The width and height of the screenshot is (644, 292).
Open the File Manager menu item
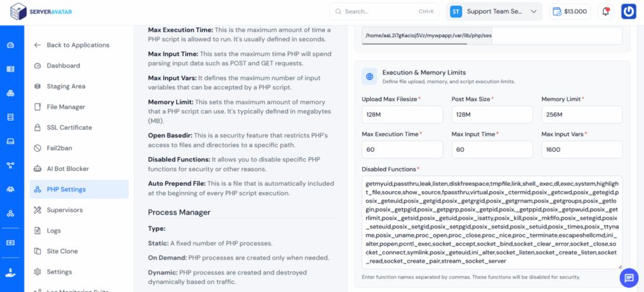tap(79, 107)
